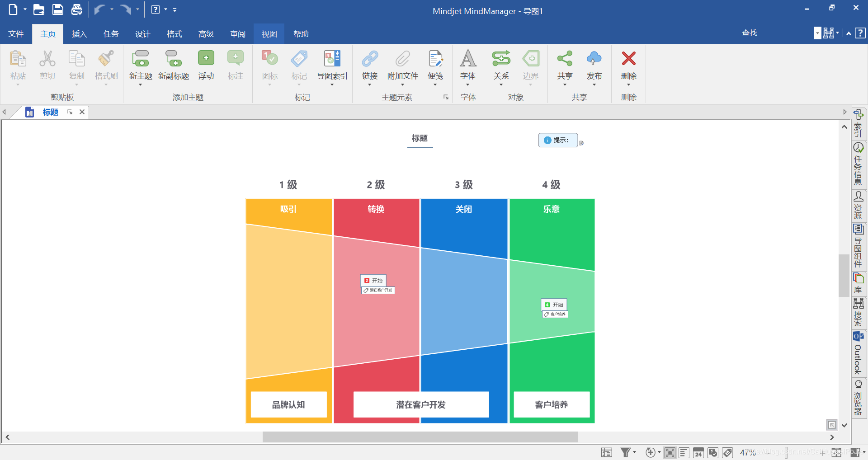Image resolution: width=868 pixels, height=460 pixels.
Task: Expand the 导图索引 dropdown arrow
Action: click(x=332, y=85)
